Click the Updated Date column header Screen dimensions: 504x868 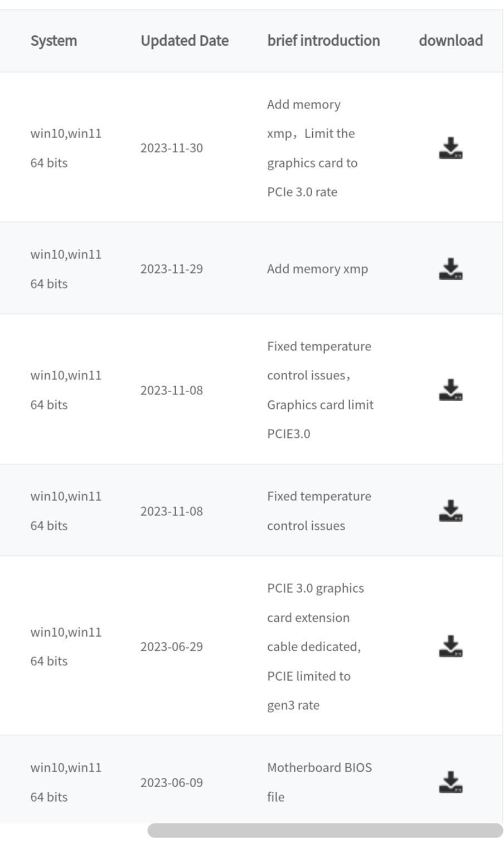pos(185,41)
